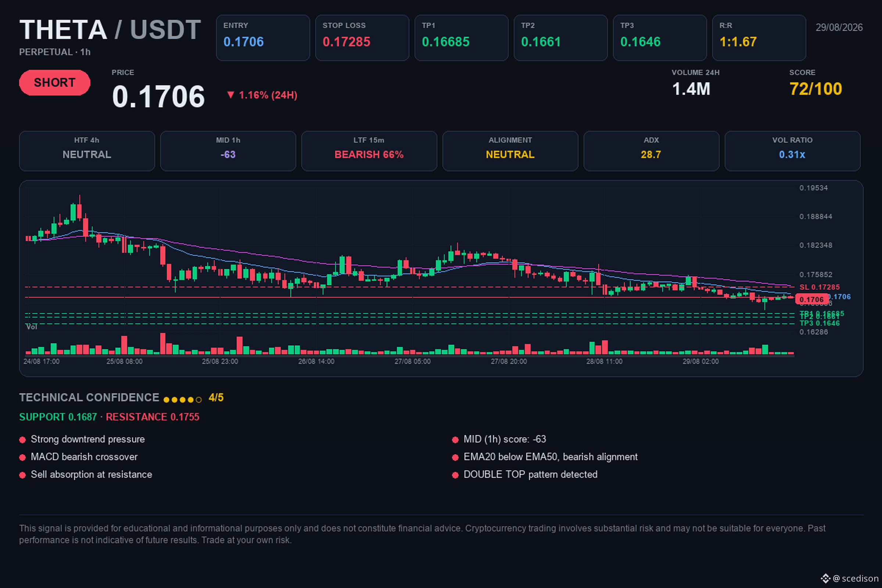Click the red down-triangle change indicator
882x588 pixels.
(x=231, y=95)
